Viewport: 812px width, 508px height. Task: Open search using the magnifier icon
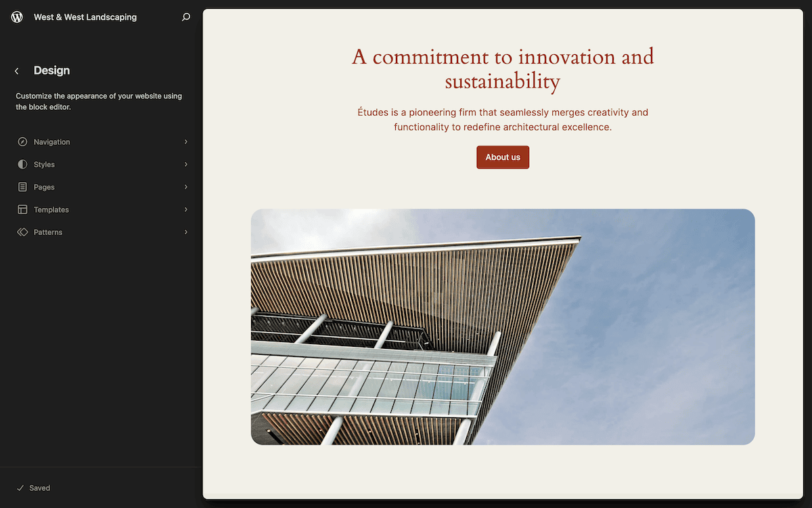(185, 16)
